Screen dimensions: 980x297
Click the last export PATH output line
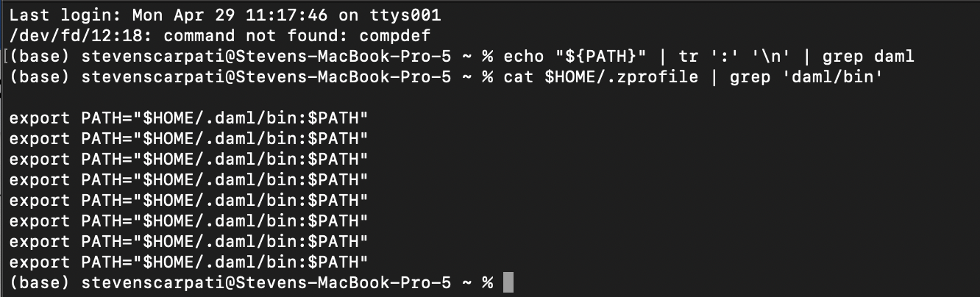(188, 262)
